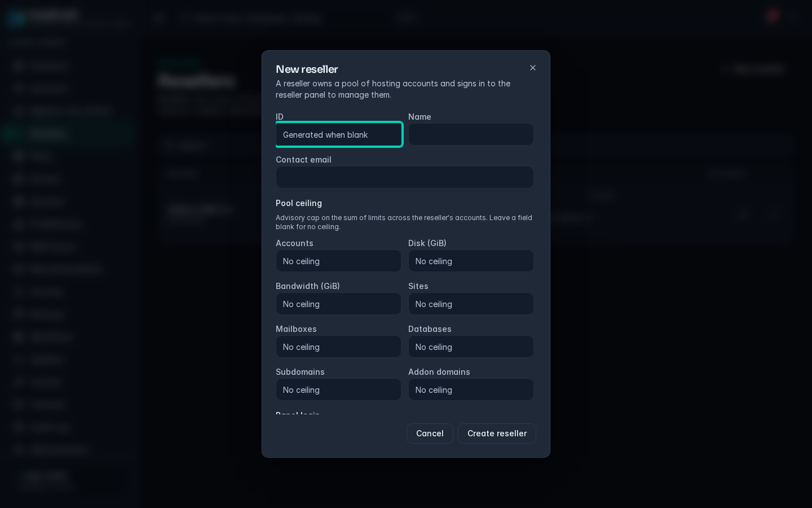812x508 pixels.
Task: Select the Bandwidth (GiB) ceiling field
Action: tap(338, 304)
